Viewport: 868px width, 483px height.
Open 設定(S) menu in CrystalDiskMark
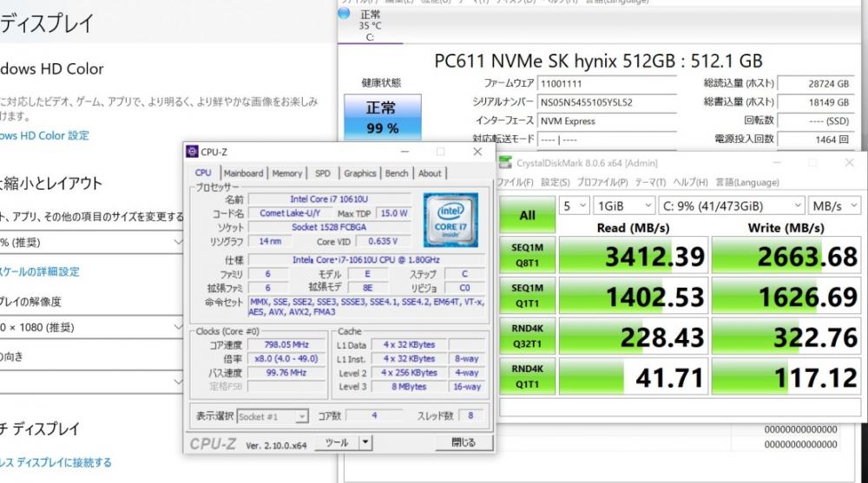[x=556, y=183]
